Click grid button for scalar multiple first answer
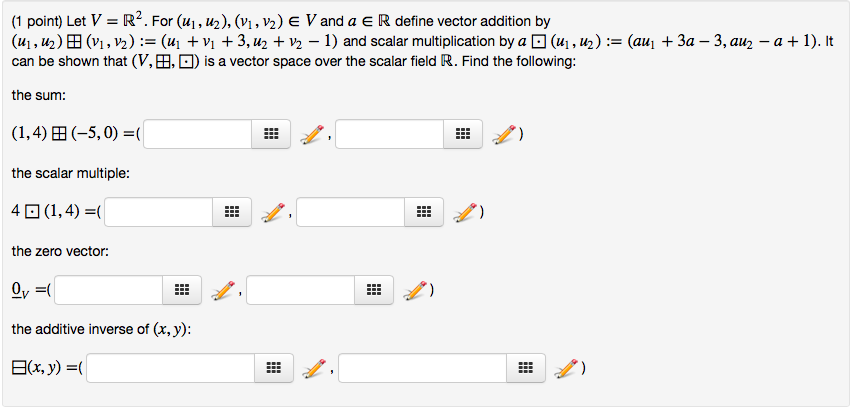 coord(232,212)
